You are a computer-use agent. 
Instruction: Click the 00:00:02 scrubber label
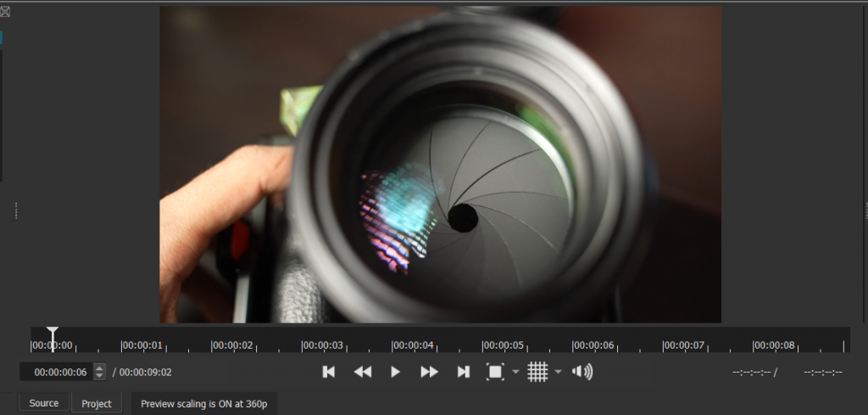tap(232, 345)
